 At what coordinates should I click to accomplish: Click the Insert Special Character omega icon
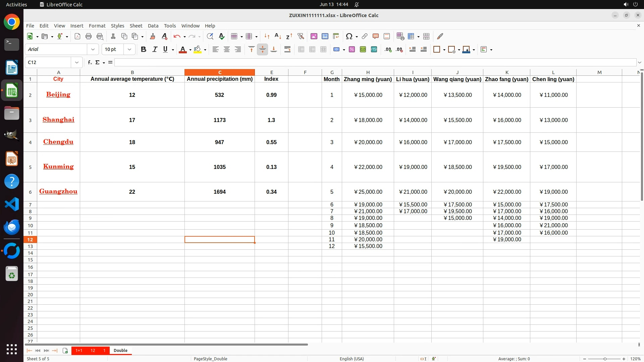[x=349, y=36]
